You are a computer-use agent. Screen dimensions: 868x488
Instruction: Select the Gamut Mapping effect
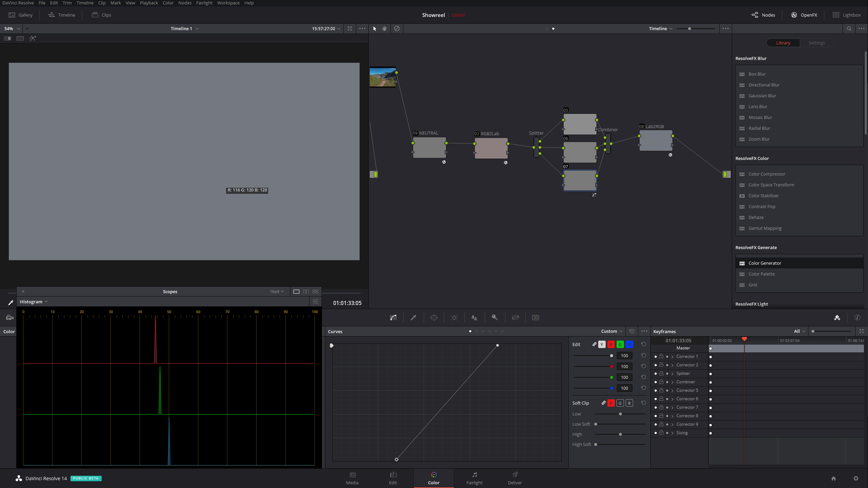coord(765,228)
